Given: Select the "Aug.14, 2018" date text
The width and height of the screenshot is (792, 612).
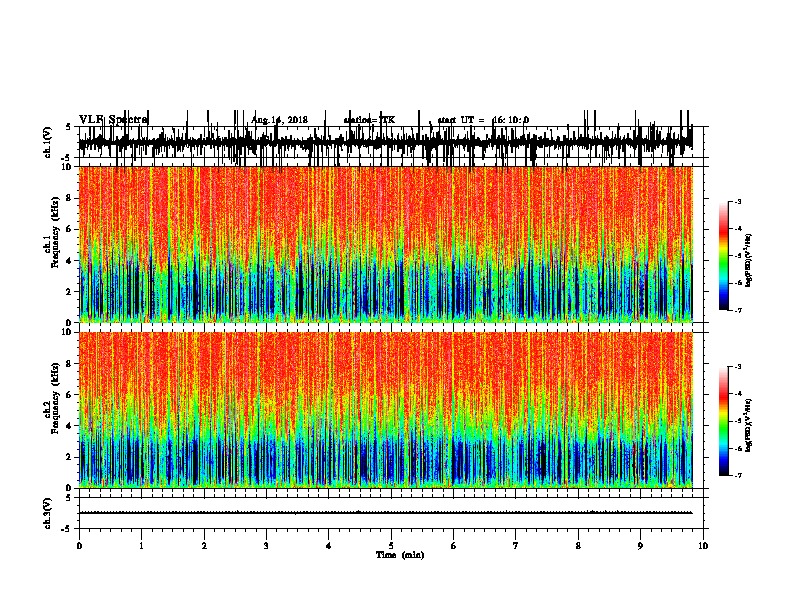Looking at the screenshot, I should pyautogui.click(x=279, y=120).
